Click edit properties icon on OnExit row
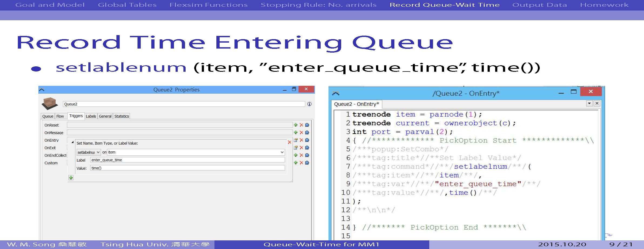 click(x=296, y=148)
